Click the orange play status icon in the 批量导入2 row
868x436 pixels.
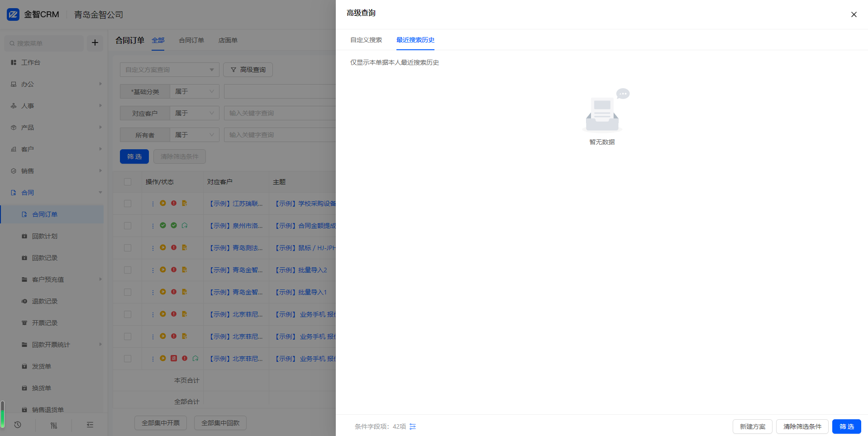[163, 270]
